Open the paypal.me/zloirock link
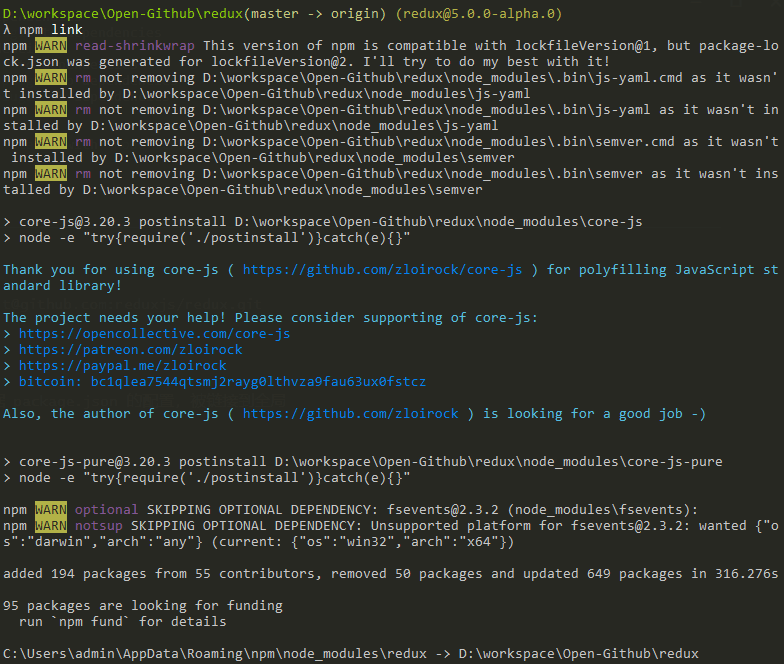 122,366
